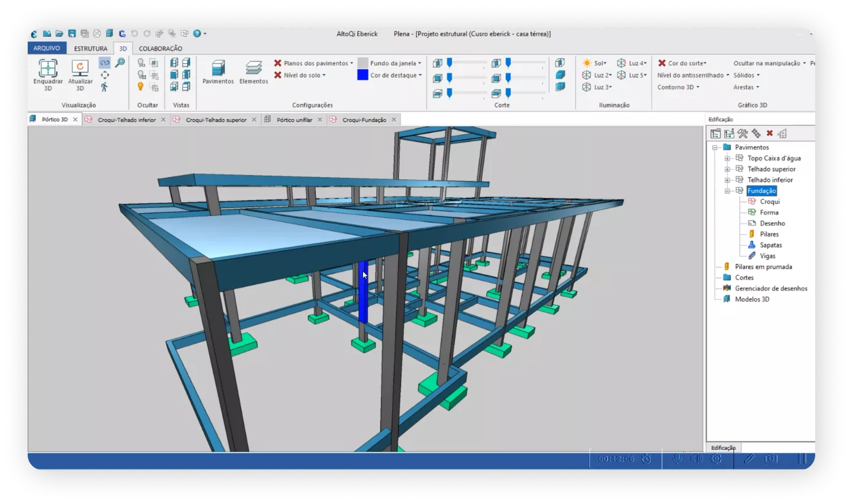Click the Atualizar 3D icon

[80, 68]
